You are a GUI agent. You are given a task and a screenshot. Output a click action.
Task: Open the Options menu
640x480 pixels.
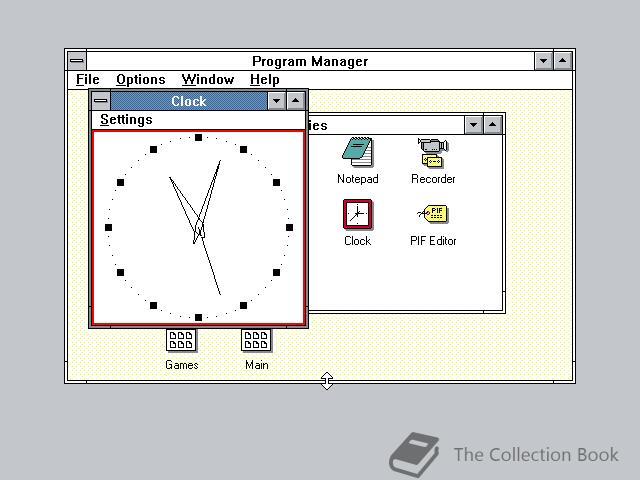tap(141, 80)
